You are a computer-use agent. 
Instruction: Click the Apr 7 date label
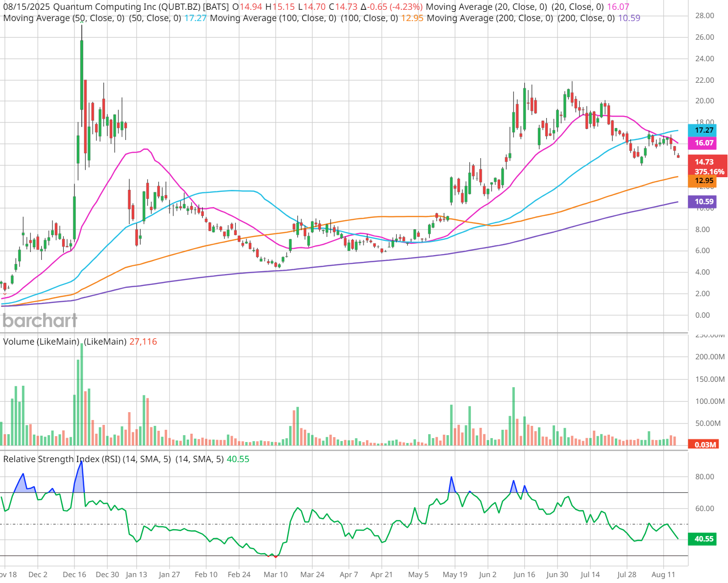(349, 575)
